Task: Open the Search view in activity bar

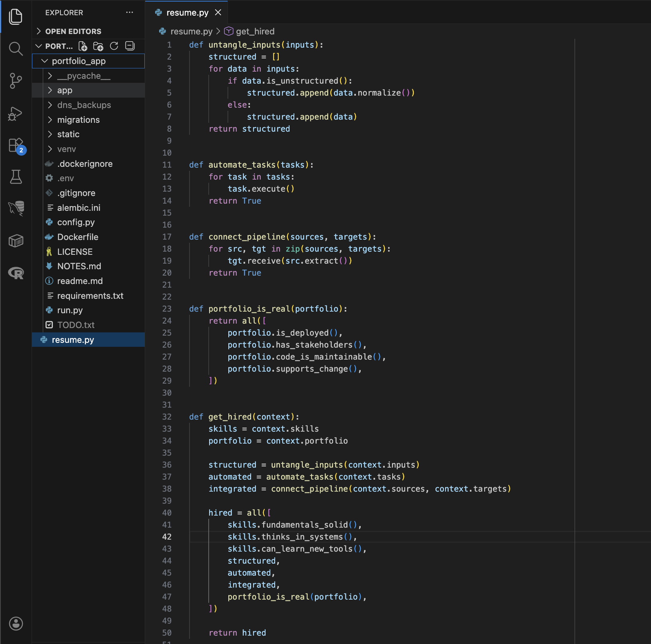Action: tap(16, 49)
